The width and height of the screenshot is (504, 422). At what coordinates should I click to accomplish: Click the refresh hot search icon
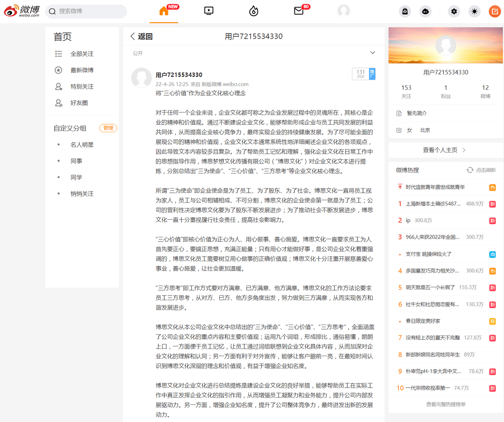click(x=470, y=170)
